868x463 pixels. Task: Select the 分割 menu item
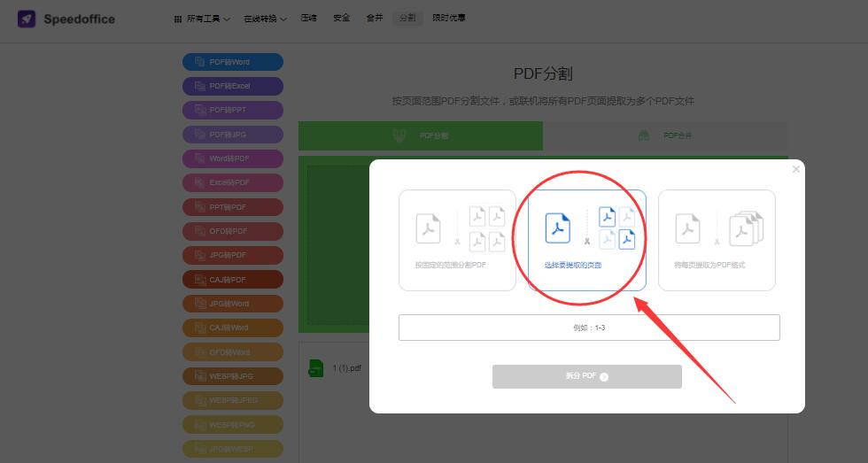coord(407,18)
